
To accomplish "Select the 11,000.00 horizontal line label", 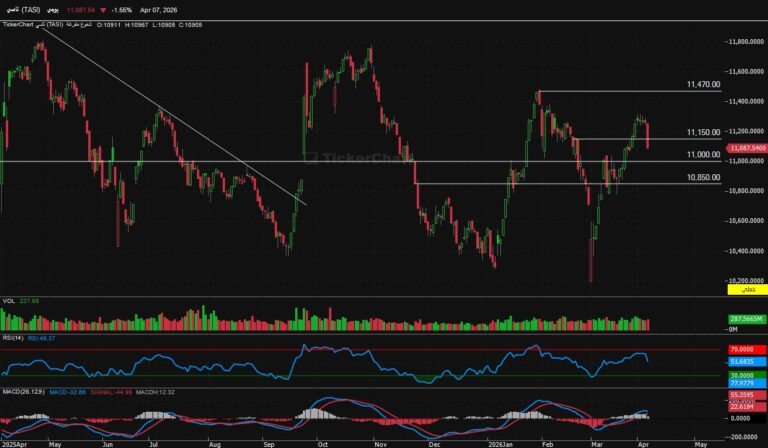I will pos(703,155).
